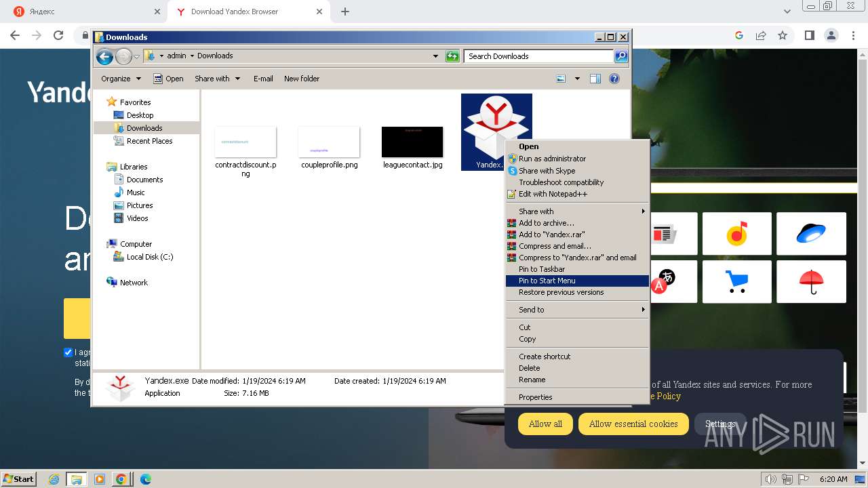
Task: Open Microsoft Edge from taskbar
Action: click(145, 479)
